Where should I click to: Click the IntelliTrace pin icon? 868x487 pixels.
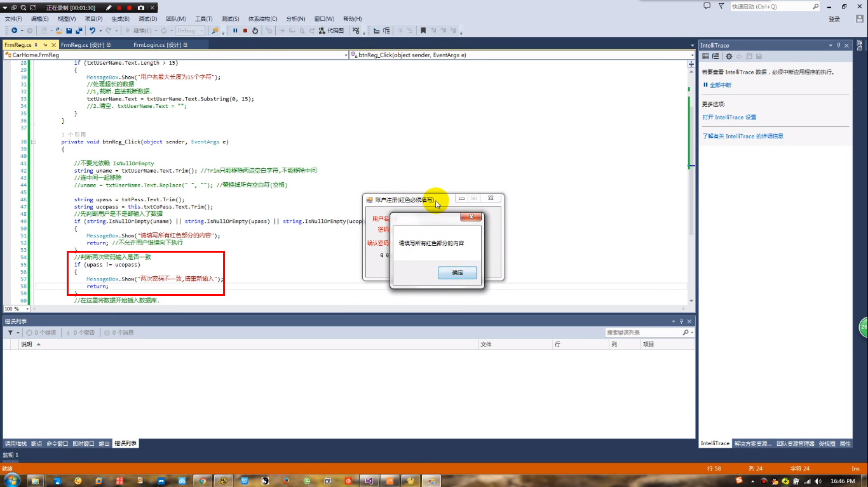pos(839,46)
